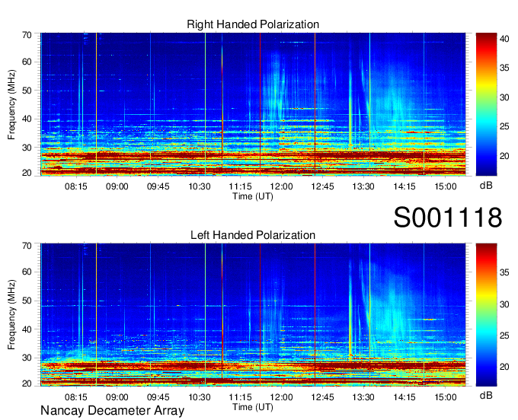Click 20 MHz frequency tick of Right Handed plot
Image resolution: width=518 pixels, height=420 pixels.
[27, 173]
